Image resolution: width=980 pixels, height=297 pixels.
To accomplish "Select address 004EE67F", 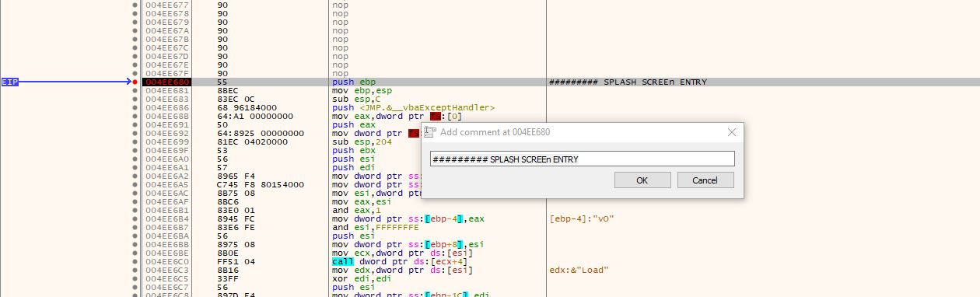I will [x=167, y=73].
